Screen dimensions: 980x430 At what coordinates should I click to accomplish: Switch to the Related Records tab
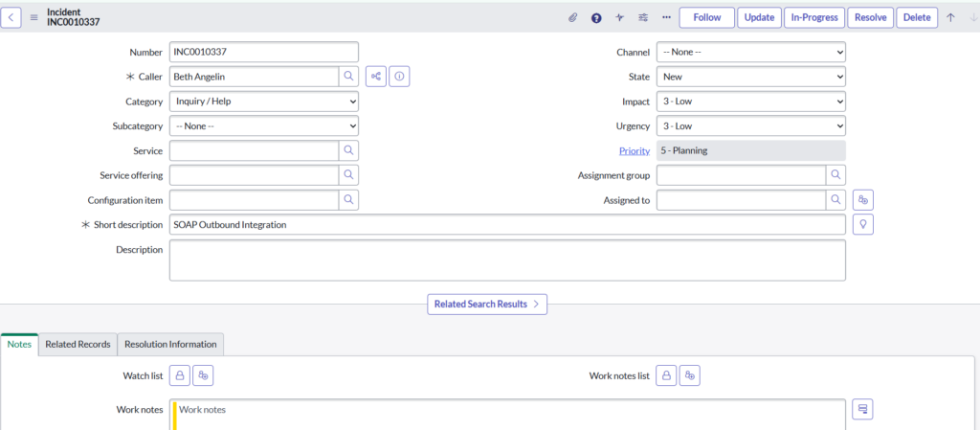point(78,344)
